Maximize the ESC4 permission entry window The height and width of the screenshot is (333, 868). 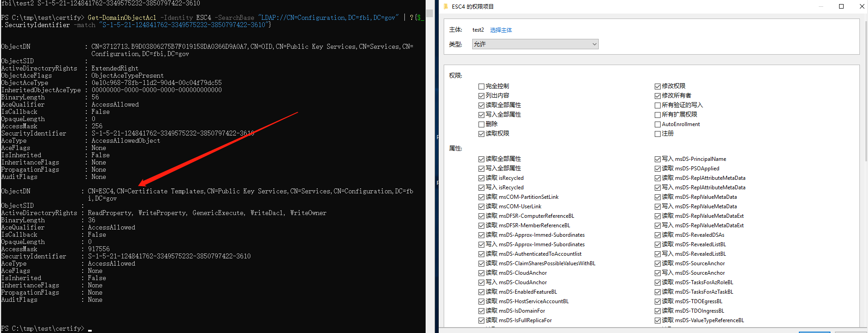coord(841,6)
